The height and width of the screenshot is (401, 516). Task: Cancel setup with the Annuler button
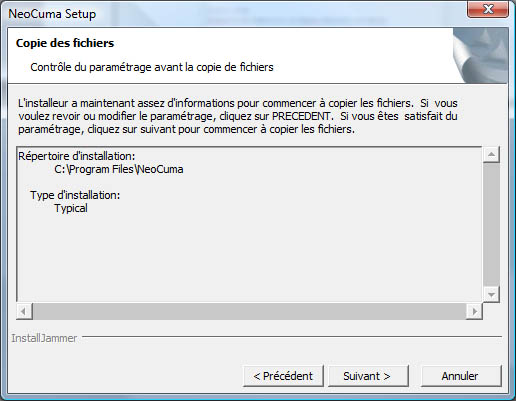coord(461,376)
